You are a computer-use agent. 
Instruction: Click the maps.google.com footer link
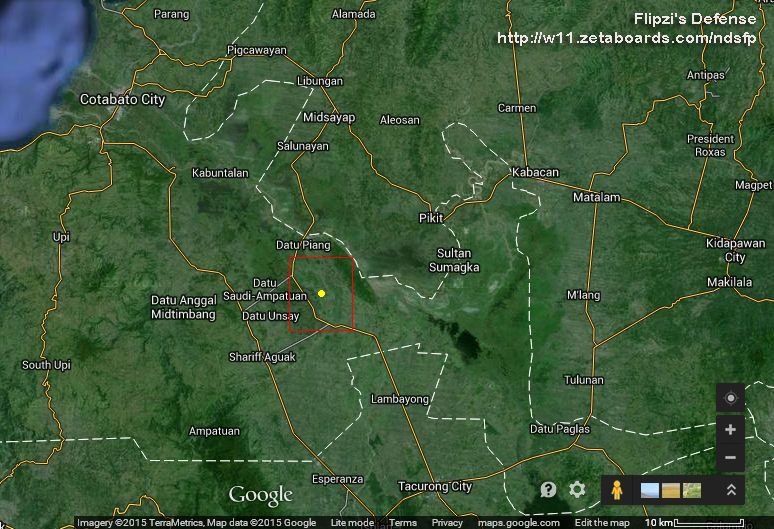[x=518, y=523]
